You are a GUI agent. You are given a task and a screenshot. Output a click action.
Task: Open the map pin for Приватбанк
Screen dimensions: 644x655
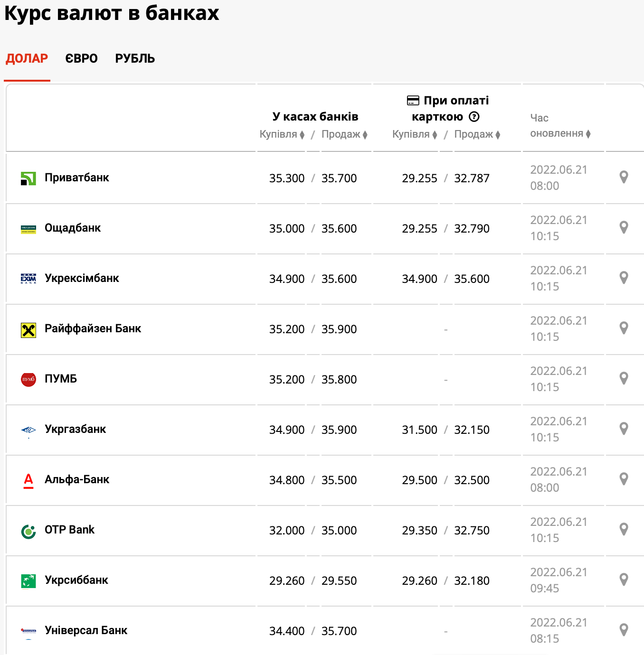(x=624, y=177)
